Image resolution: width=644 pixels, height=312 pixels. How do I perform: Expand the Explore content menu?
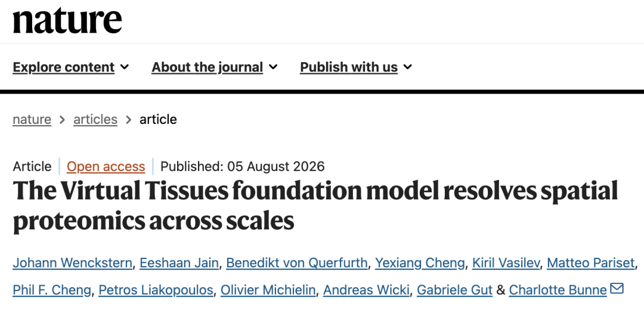[70, 67]
